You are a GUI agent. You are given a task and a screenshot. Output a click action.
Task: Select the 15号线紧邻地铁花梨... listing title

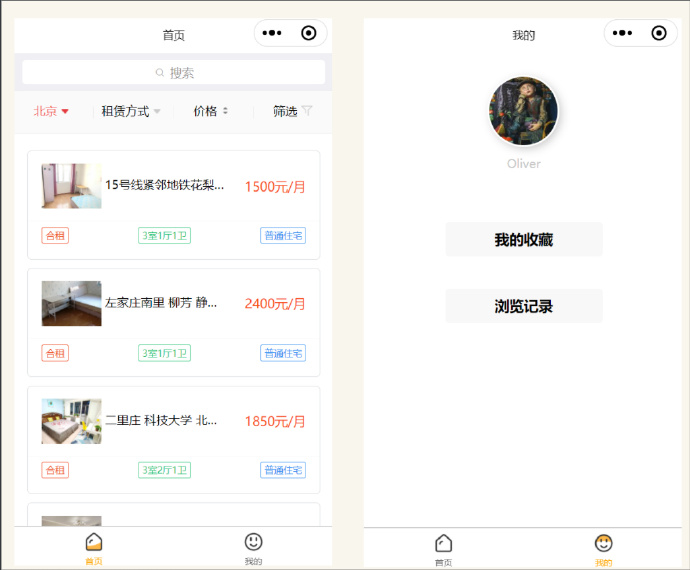pos(165,185)
